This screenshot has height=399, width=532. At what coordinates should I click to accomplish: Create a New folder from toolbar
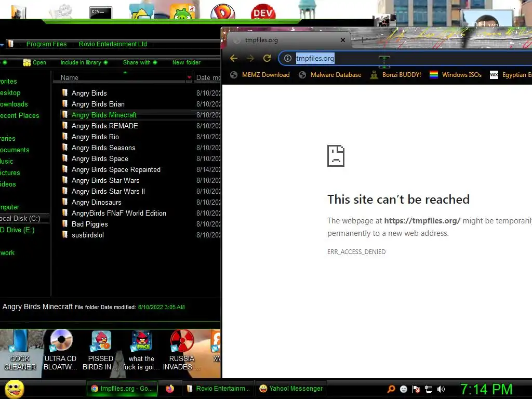pyautogui.click(x=187, y=62)
